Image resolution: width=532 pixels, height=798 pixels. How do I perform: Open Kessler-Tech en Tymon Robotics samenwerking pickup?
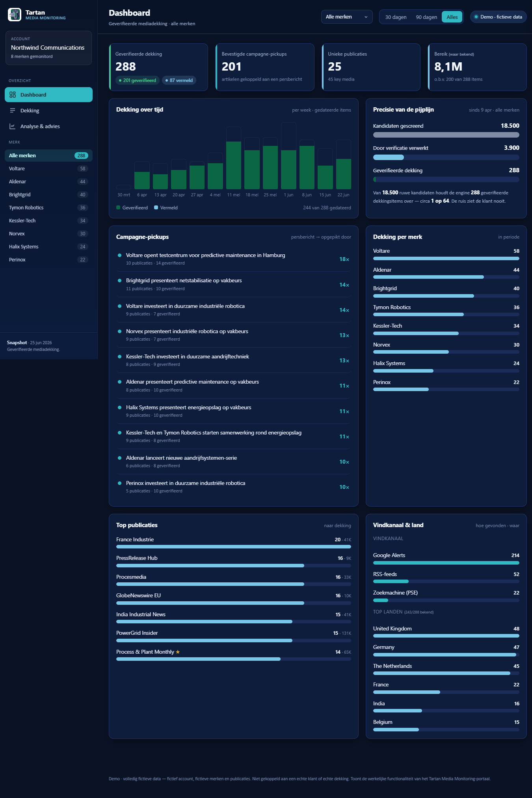(x=234, y=436)
